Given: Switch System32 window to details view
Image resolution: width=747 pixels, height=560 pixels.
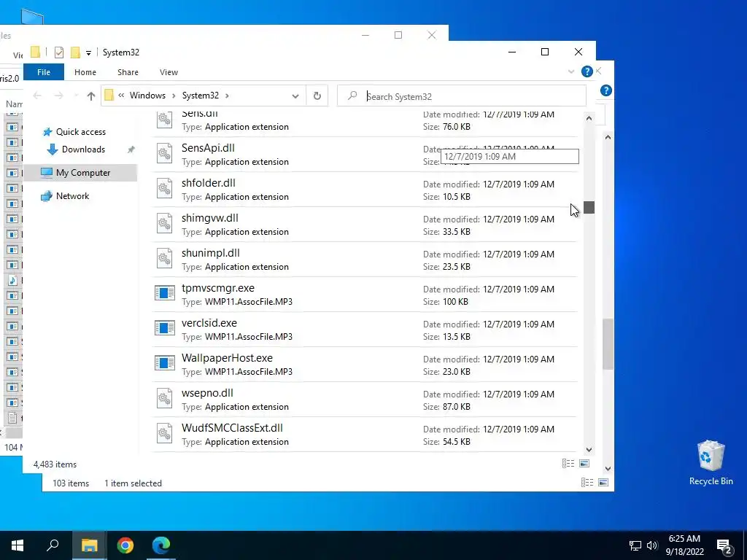Looking at the screenshot, I should 568,464.
